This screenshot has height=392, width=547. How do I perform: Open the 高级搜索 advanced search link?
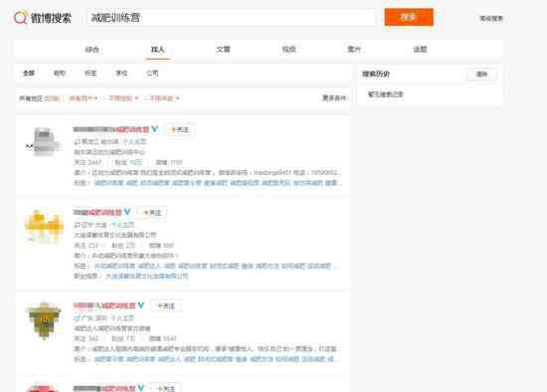click(x=491, y=19)
